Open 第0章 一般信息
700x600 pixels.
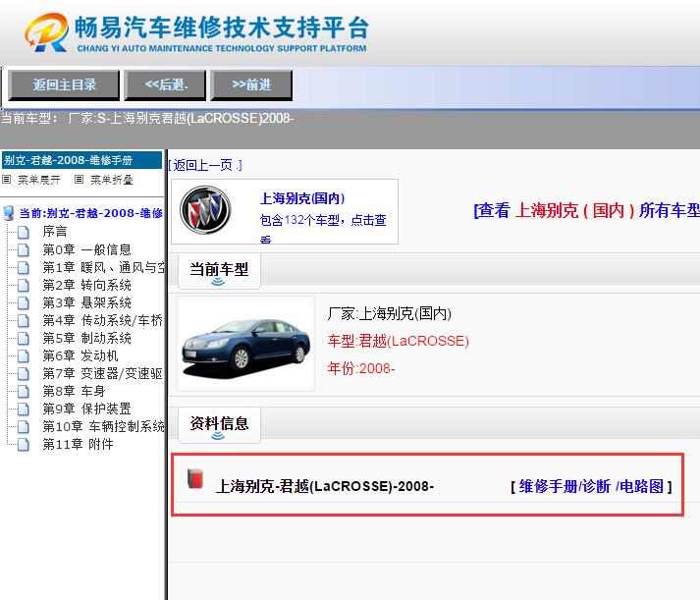tap(86, 249)
